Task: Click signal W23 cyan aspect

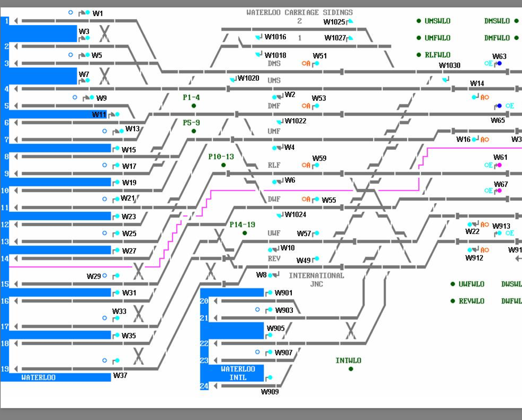Action: pyautogui.click(x=117, y=216)
